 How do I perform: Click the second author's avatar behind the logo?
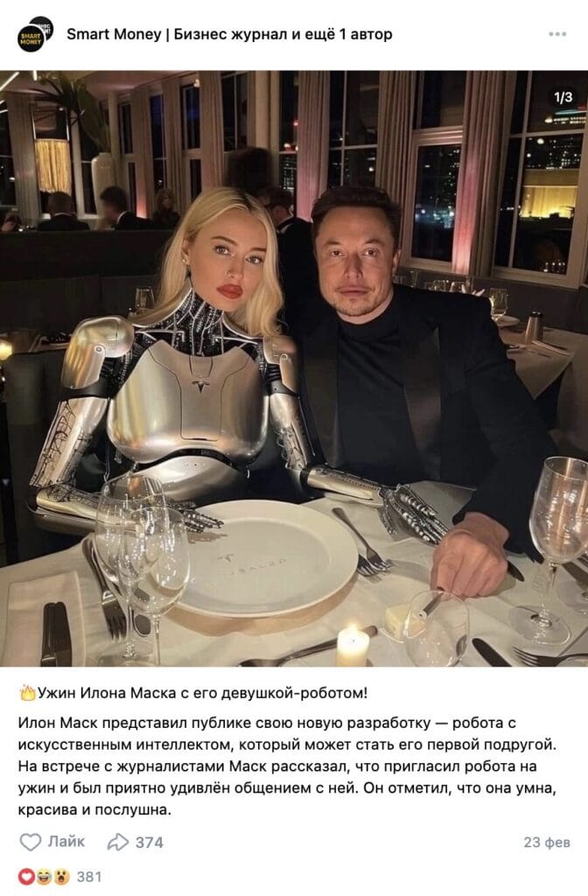click(45, 26)
